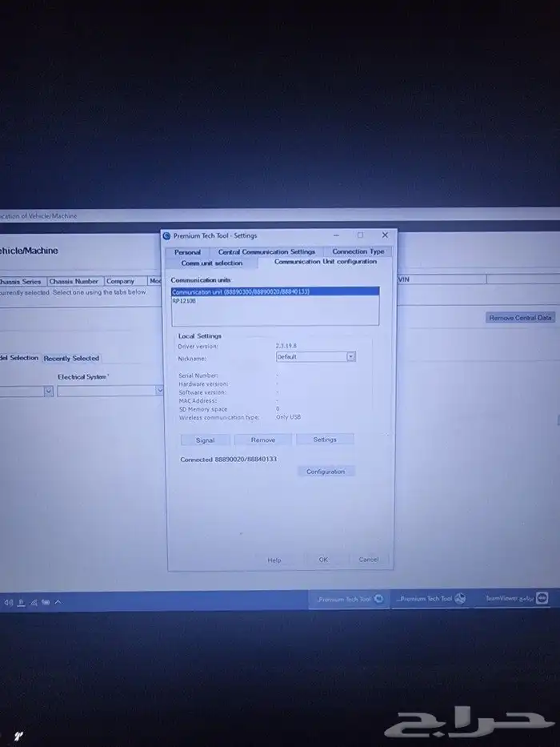Screen dimensions: 560x747
Task: Open the middle Premium Tech Tool taskbar item
Action: (431, 599)
